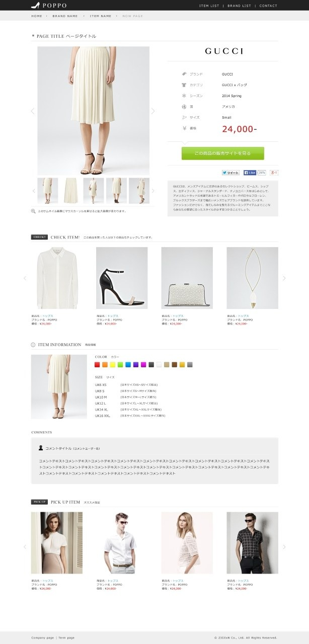This screenshot has width=309, height=644.
Task: Move Pick Up Item carousel left arrow
Action: 25,547
